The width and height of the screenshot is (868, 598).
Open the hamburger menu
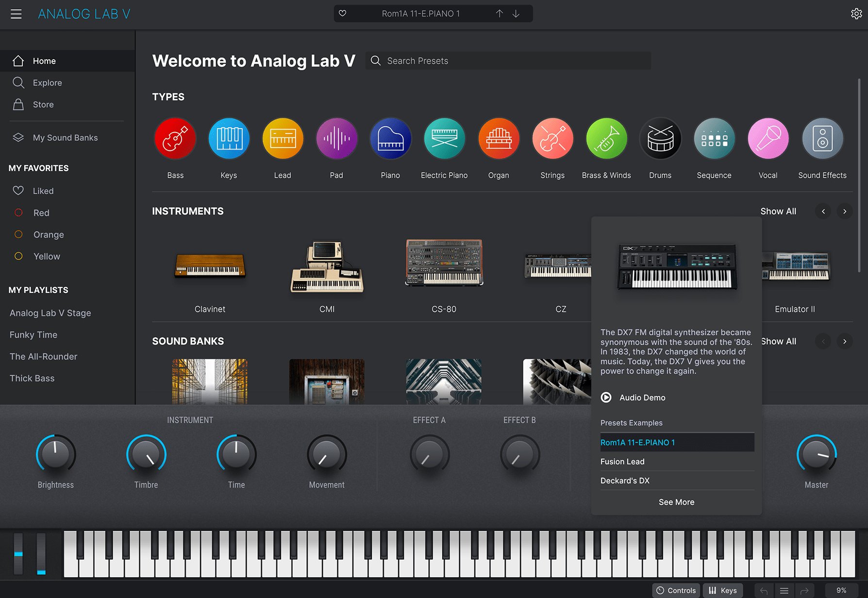click(x=16, y=14)
